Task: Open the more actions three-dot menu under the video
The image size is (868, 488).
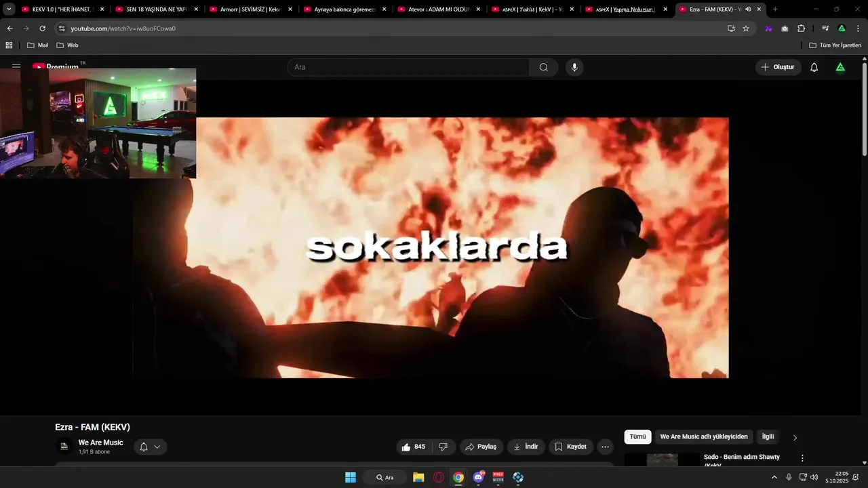Action: click(605, 447)
